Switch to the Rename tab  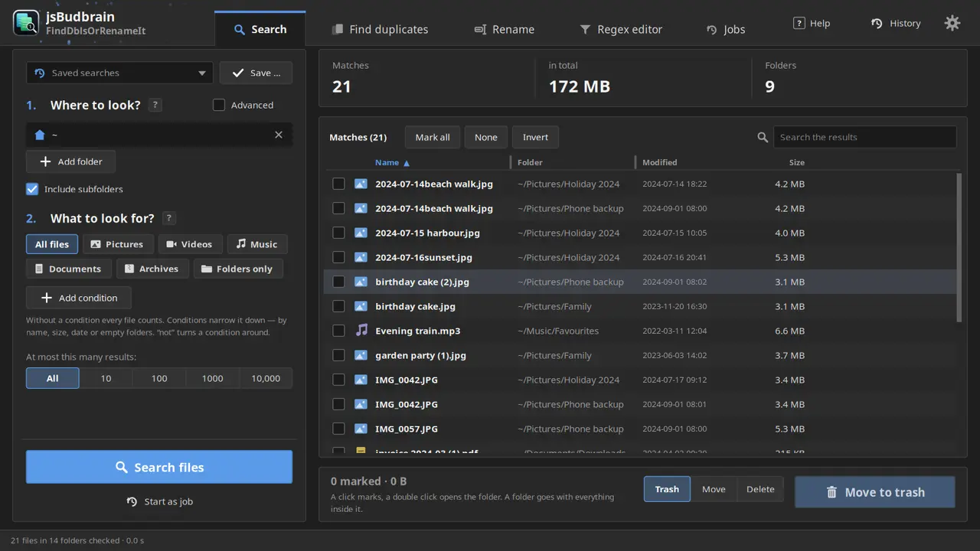click(x=504, y=29)
